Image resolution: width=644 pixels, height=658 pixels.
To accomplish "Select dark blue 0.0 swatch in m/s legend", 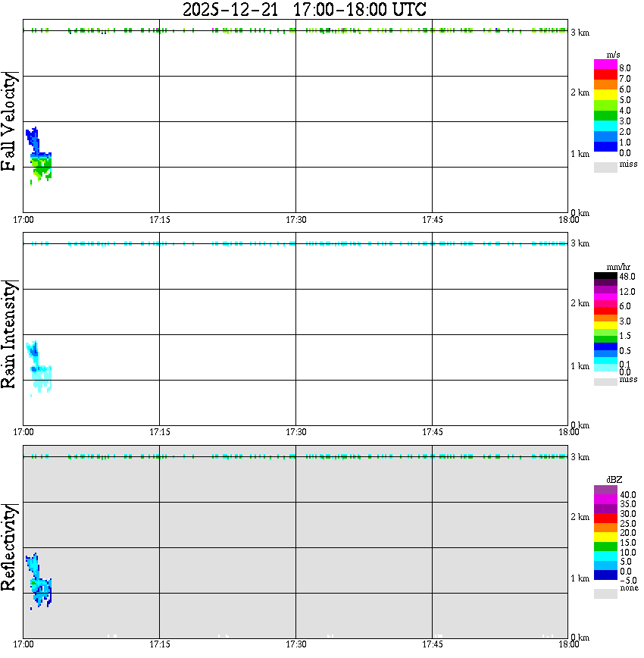I will click(x=605, y=147).
